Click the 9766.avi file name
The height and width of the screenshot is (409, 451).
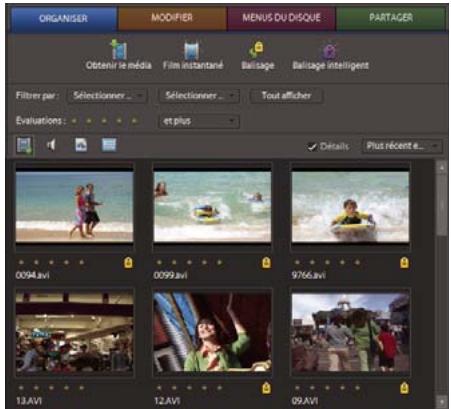[x=309, y=275]
